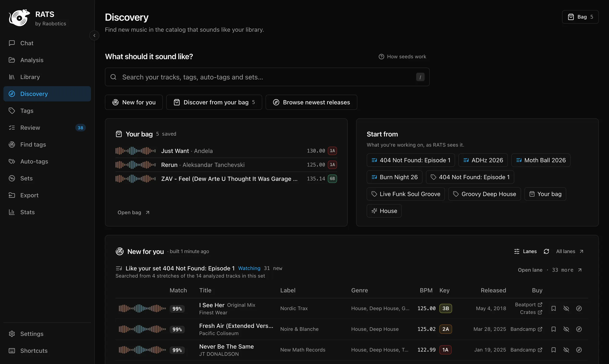This screenshot has height=364, width=609.
Task: Click Discover from your bag button
Action: 214,102
